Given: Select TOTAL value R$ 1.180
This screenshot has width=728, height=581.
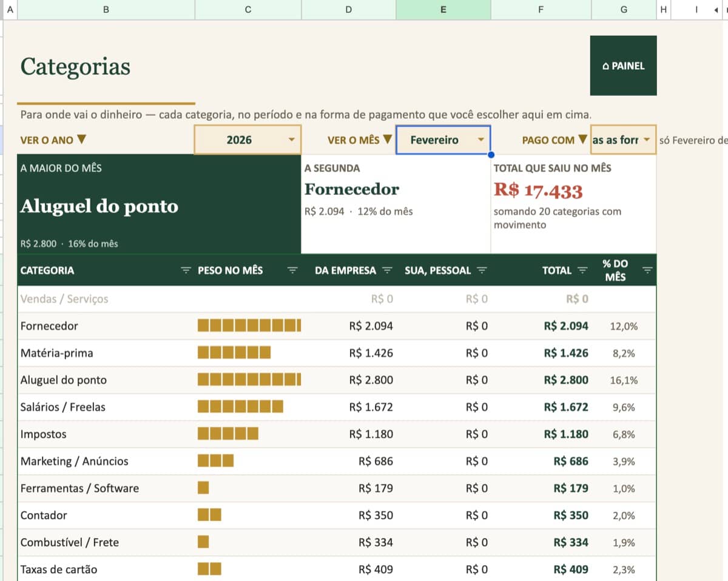Looking at the screenshot, I should coord(566,434).
